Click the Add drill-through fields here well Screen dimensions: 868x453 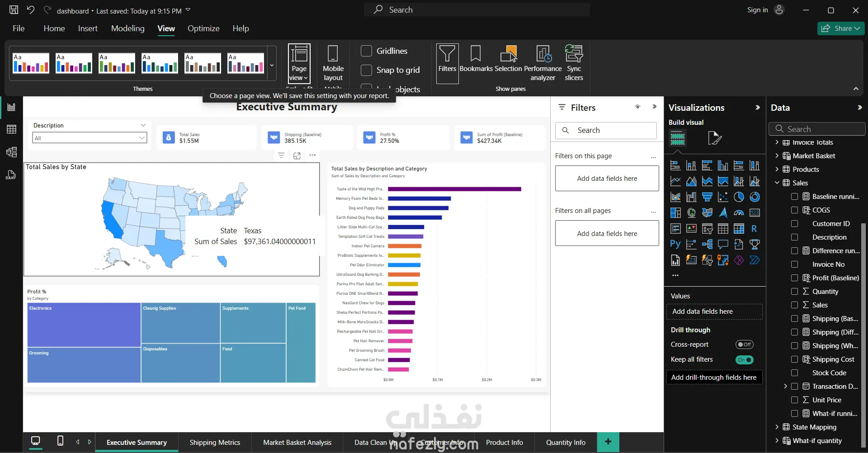pyautogui.click(x=714, y=377)
